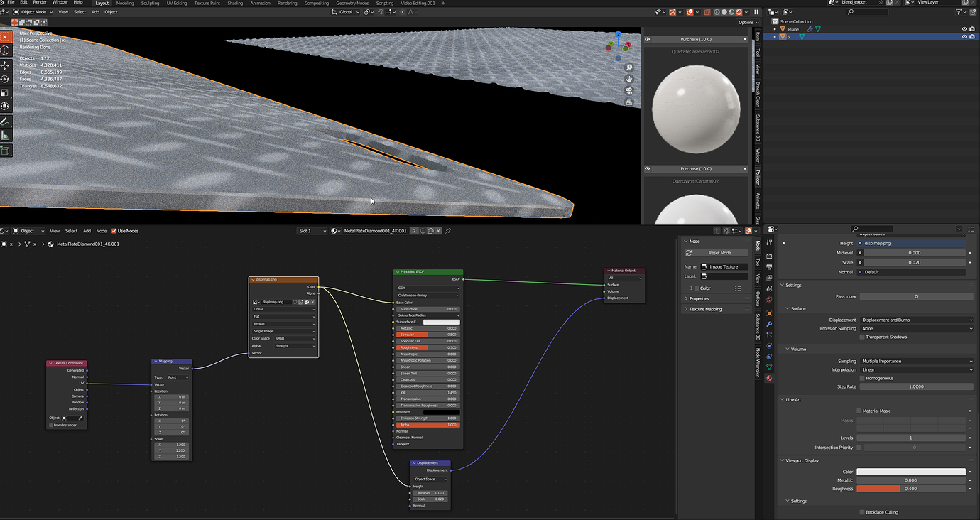Click the Viewport Display Color swatch
Viewport: 980px width, 520px height.
click(911, 472)
